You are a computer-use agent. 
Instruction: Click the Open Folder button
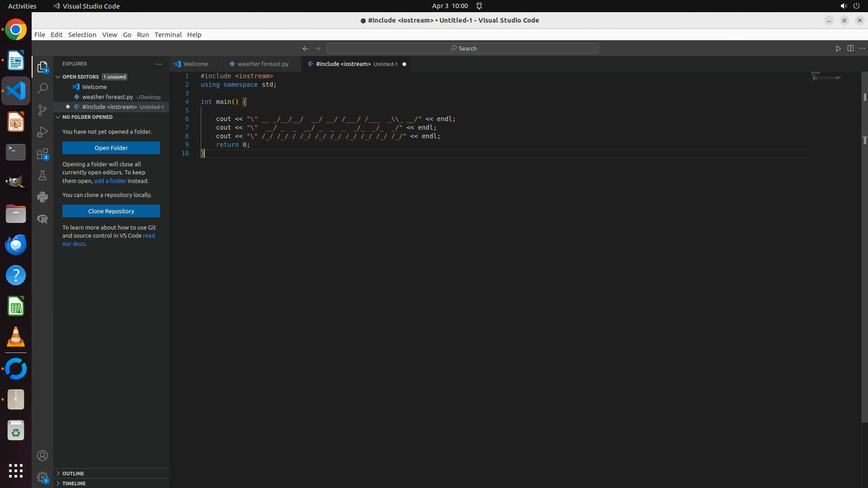[111, 148]
